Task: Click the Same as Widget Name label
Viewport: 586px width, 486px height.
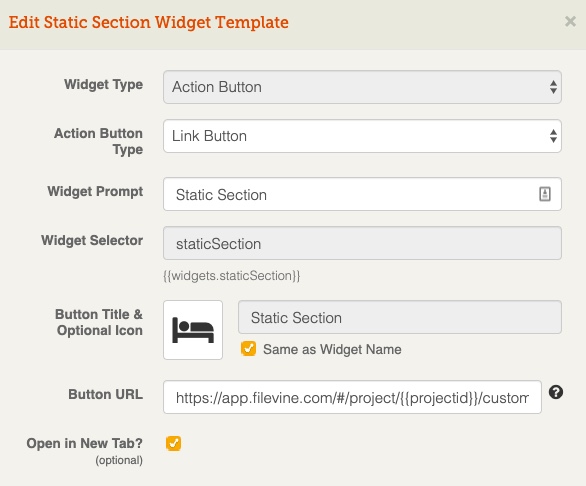Action: [332, 349]
